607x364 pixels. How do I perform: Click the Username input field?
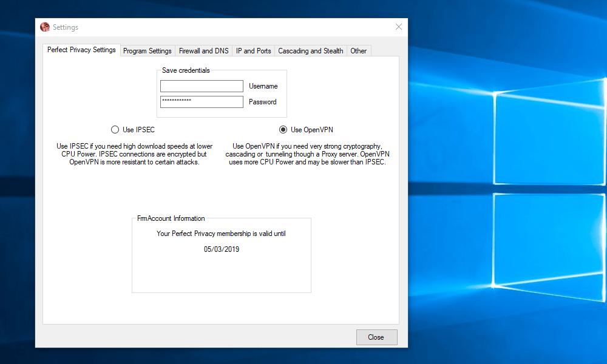coord(202,86)
